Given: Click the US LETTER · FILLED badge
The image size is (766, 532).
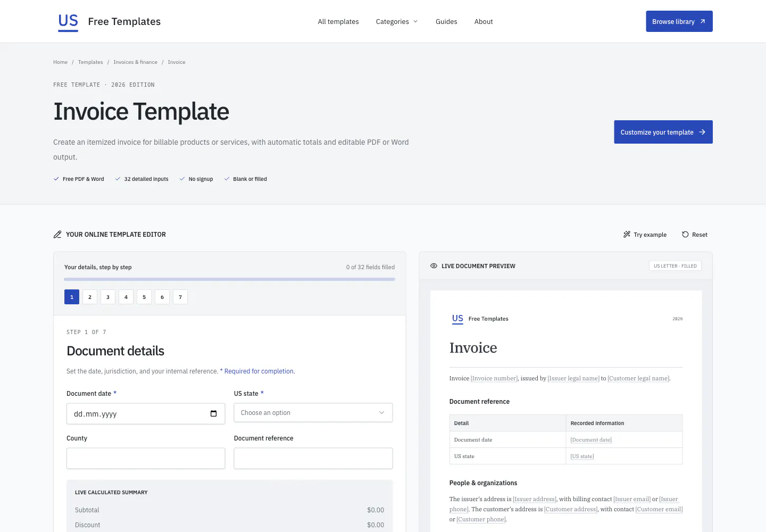Looking at the screenshot, I should [675, 266].
